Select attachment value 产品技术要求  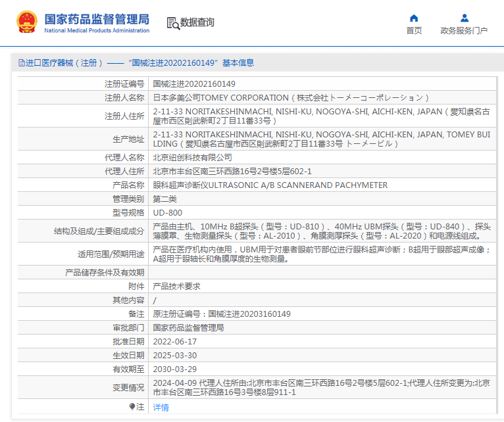[x=176, y=286]
